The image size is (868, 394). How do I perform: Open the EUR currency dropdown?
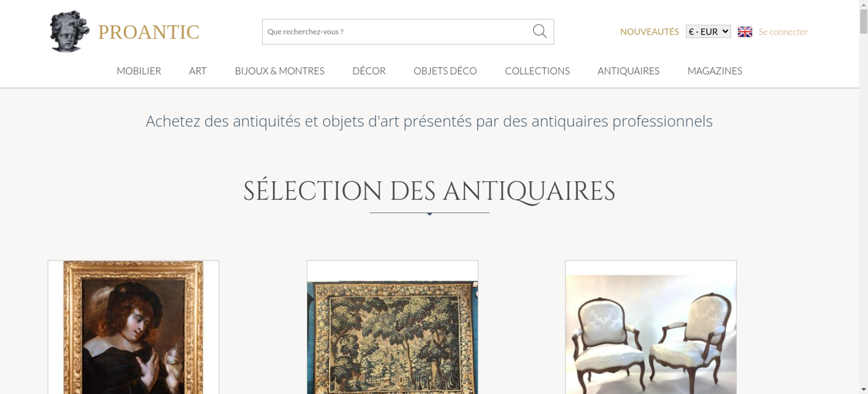point(708,32)
